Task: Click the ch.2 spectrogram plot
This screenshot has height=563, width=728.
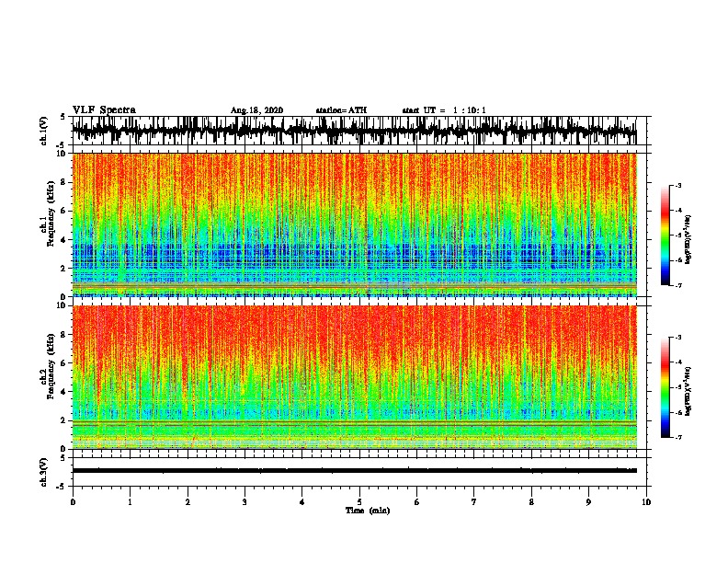Action: click(354, 377)
